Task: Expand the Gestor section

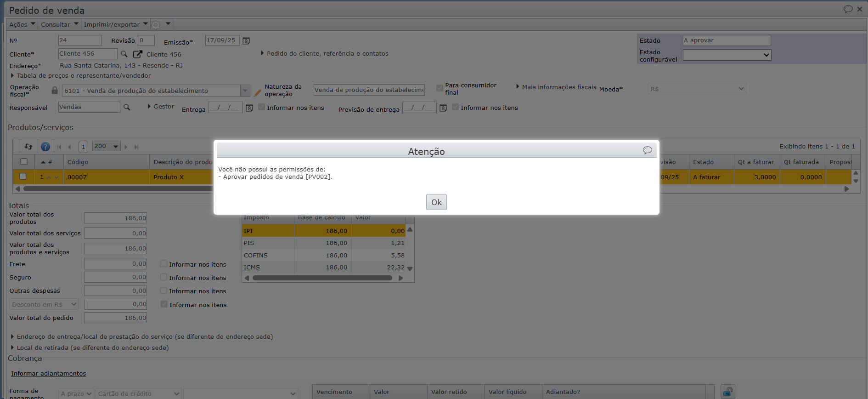Action: click(161, 107)
